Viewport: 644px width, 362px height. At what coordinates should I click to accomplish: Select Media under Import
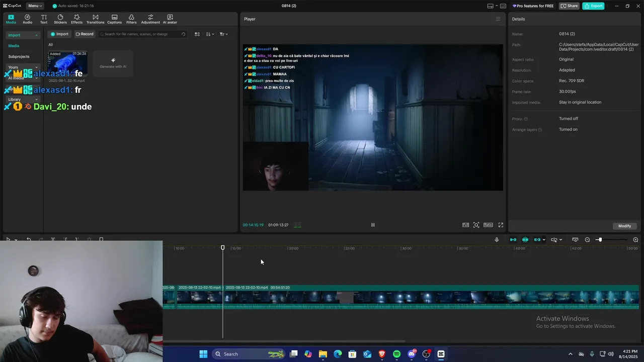pyautogui.click(x=14, y=46)
